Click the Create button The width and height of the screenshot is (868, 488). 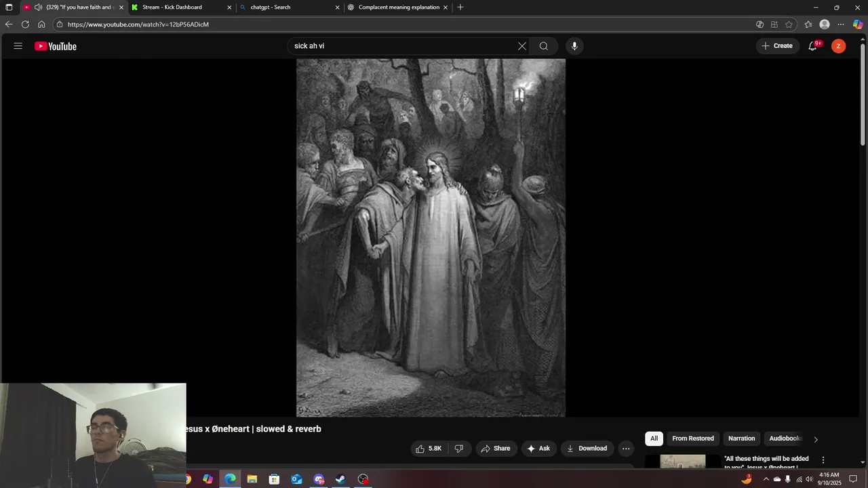tap(777, 46)
